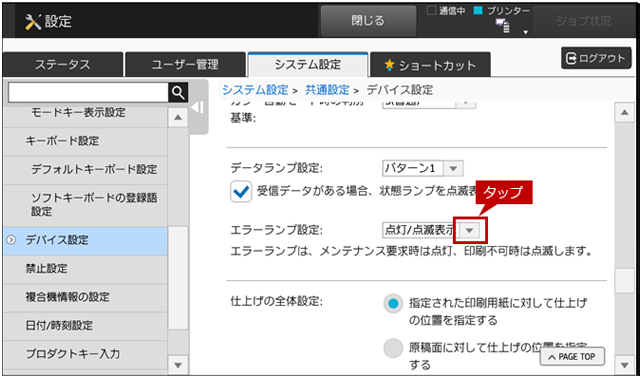This screenshot has height=376, width=640.
Task: Select デバイス設定 in sidebar
Action: (x=85, y=241)
